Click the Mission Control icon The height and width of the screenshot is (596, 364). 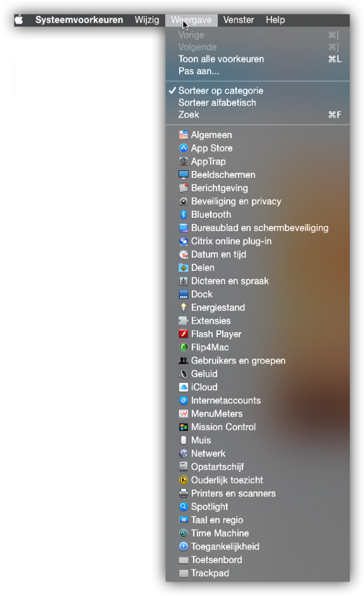pos(183,427)
